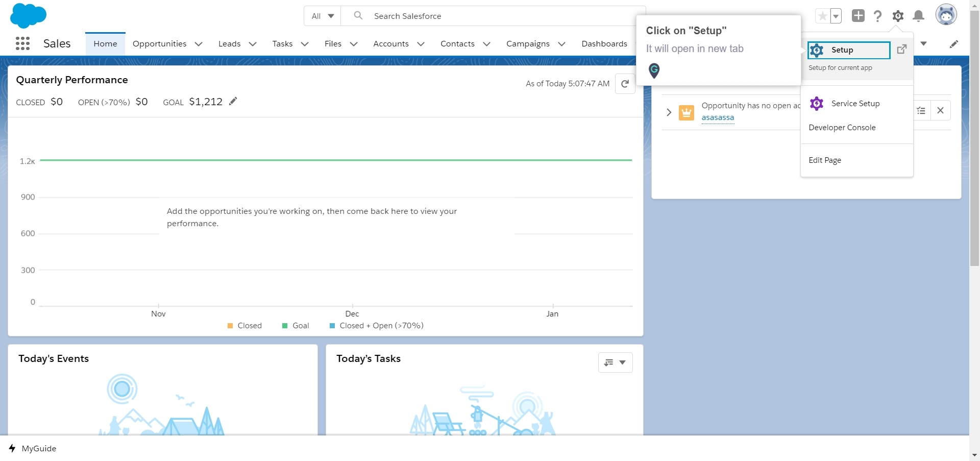Click the Salesforce cloud logo
This screenshot has width=980, height=461.
tap(28, 15)
